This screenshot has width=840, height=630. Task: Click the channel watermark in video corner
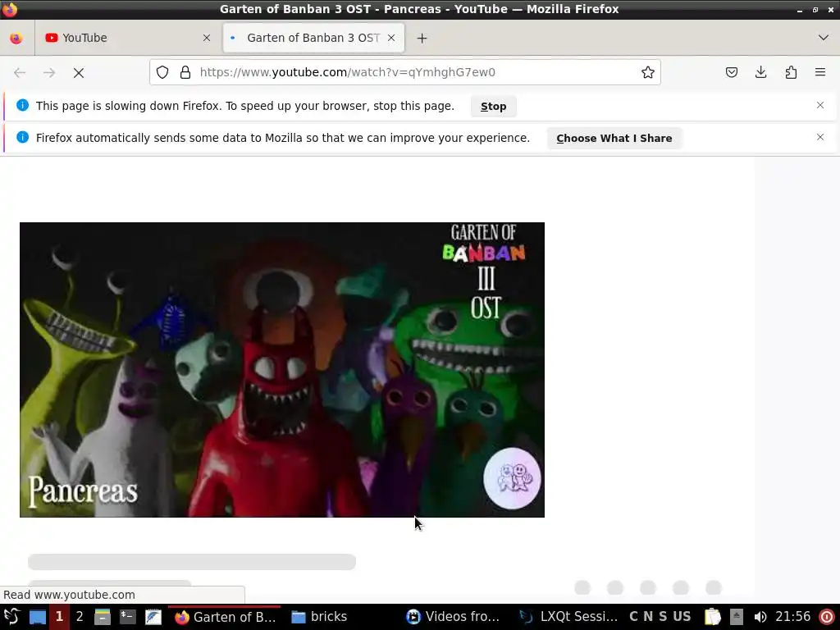512,478
